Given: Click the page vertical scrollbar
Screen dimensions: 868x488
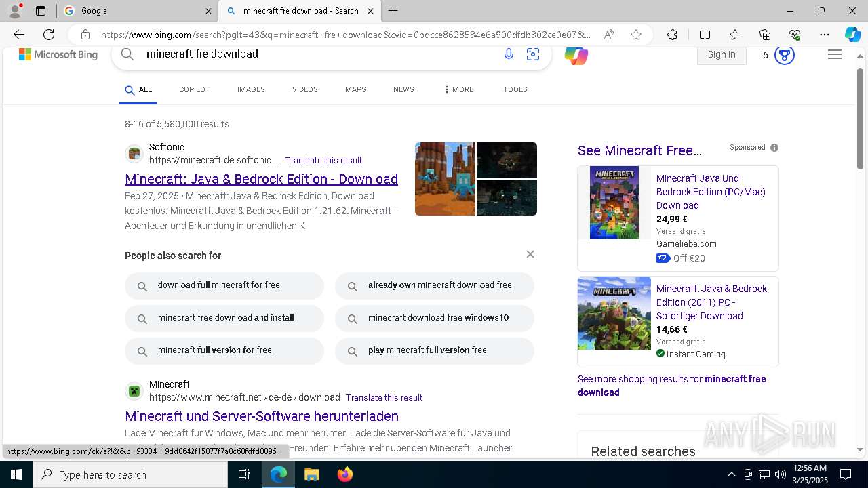Looking at the screenshot, I should point(860,119).
